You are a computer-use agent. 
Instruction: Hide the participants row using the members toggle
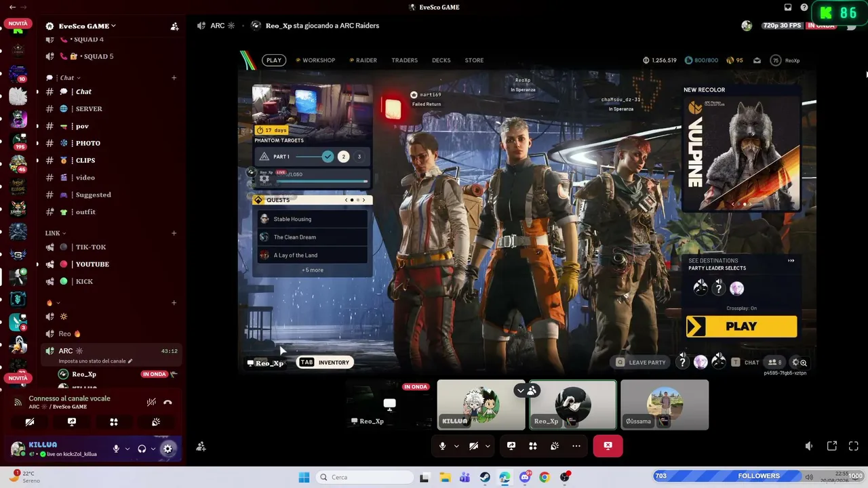click(526, 390)
